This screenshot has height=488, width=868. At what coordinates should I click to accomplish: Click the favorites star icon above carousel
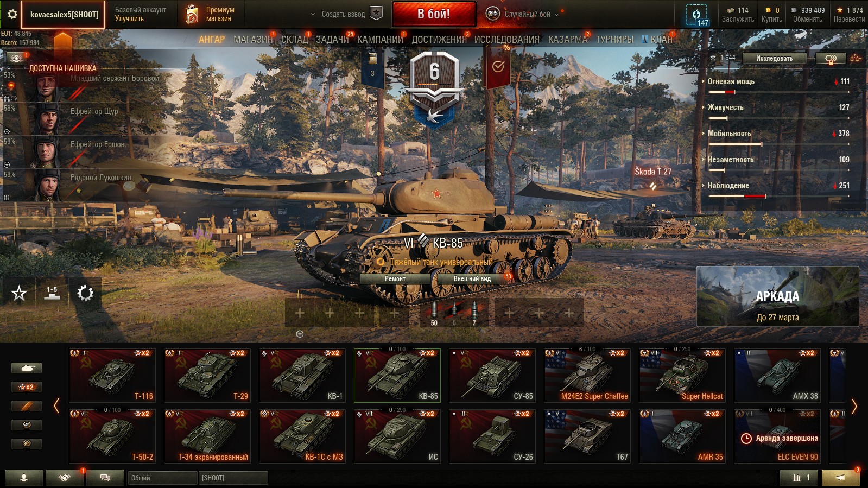pyautogui.click(x=19, y=293)
